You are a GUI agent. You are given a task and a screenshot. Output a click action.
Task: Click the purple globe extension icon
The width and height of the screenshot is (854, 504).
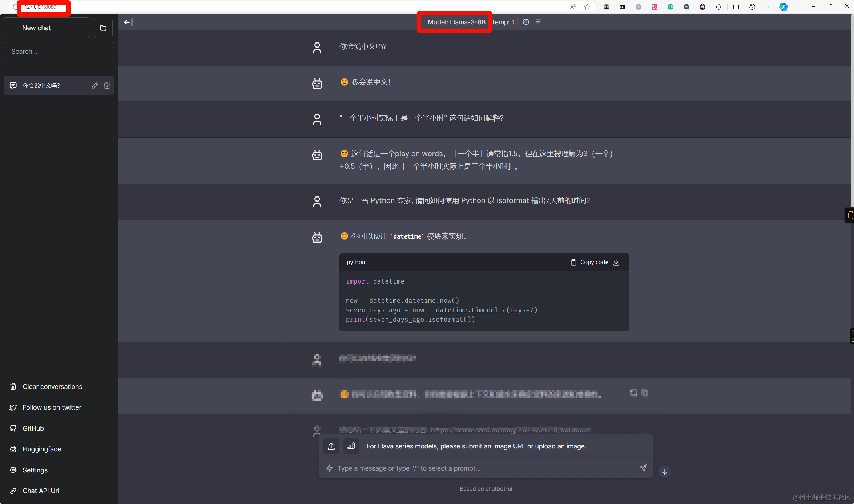point(702,7)
